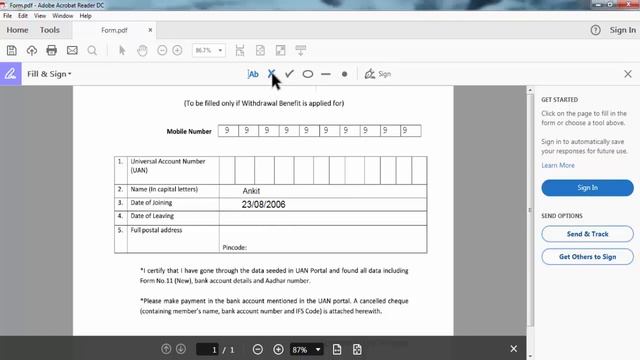Click the Sign pen button

(x=378, y=74)
